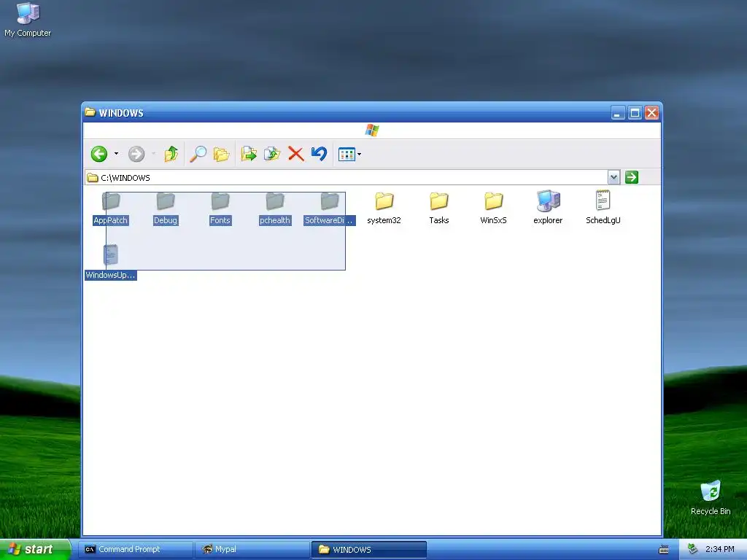Click the Windows flag logo throbber
Viewport: 747px width, 560px height.
tap(372, 131)
